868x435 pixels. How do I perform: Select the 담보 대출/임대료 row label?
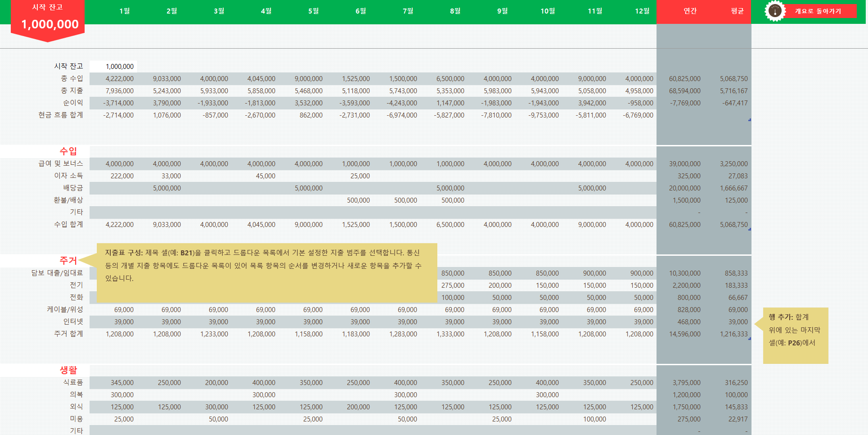(57, 273)
